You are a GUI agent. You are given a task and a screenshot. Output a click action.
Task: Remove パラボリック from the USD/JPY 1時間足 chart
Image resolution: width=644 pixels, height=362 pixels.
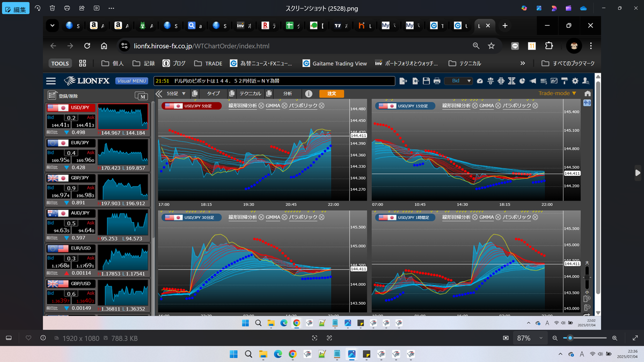(535, 217)
